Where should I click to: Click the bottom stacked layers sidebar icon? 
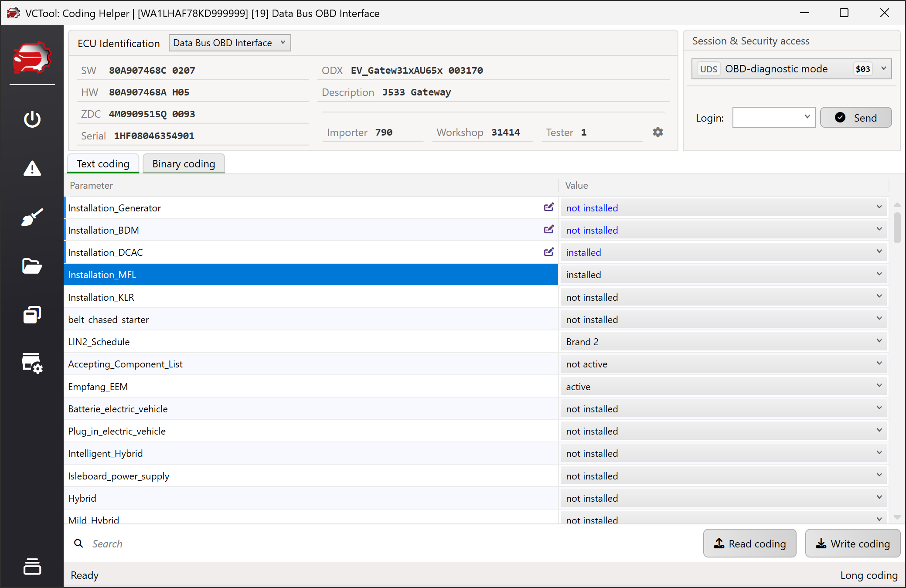coord(32,566)
